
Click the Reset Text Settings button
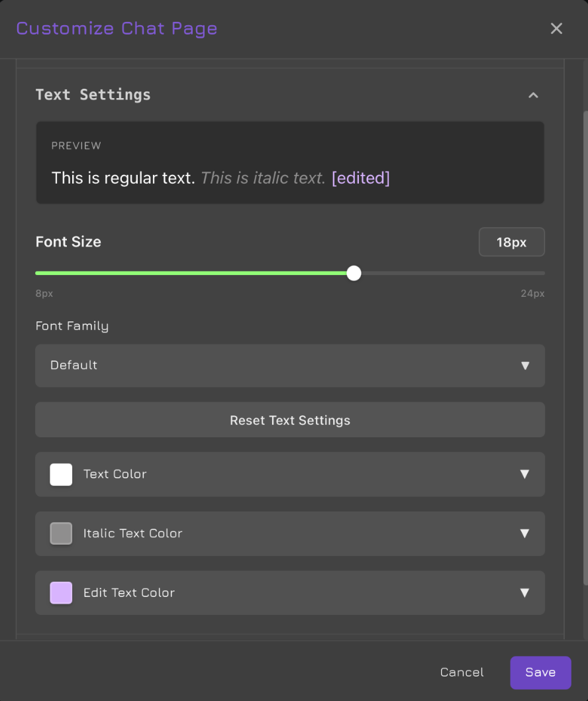289,419
